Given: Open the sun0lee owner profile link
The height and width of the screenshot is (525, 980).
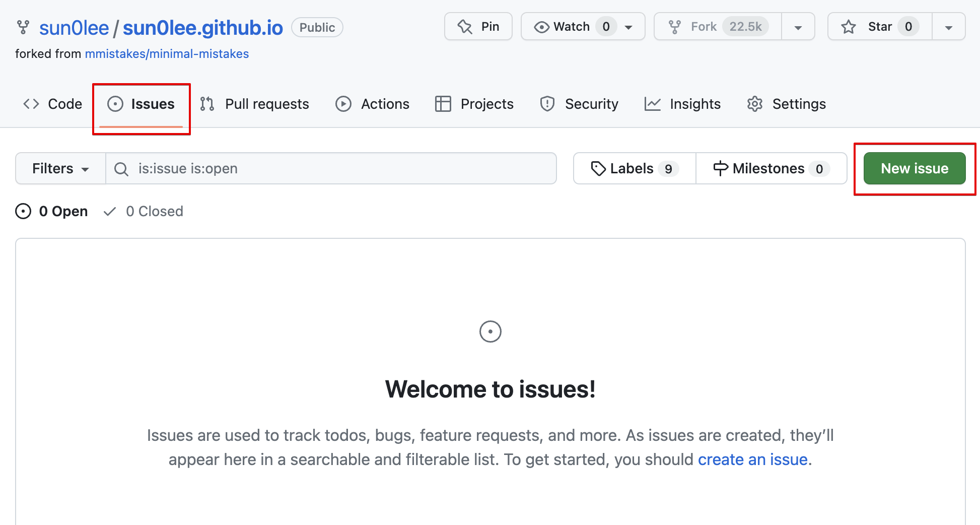Looking at the screenshot, I should click(x=74, y=28).
